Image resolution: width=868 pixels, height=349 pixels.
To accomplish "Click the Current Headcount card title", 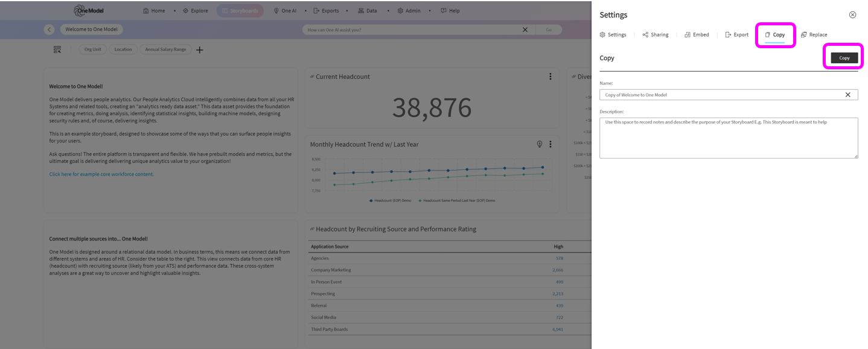I will pyautogui.click(x=343, y=77).
